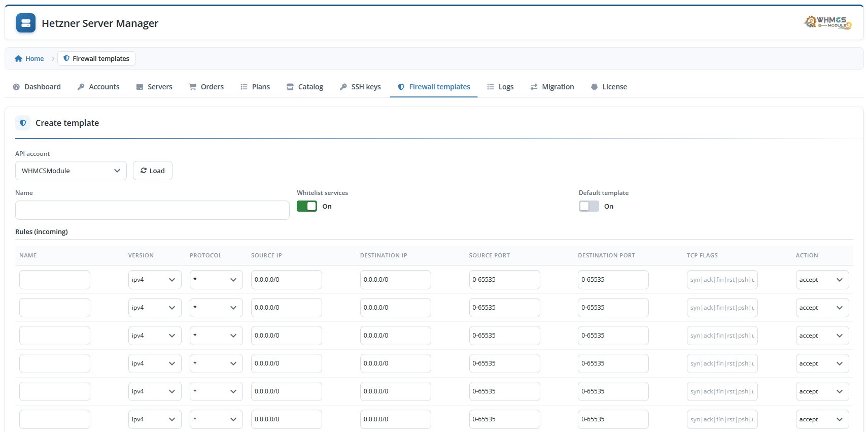Click the Migration arrows icon
The height and width of the screenshot is (432, 868).
click(x=534, y=87)
